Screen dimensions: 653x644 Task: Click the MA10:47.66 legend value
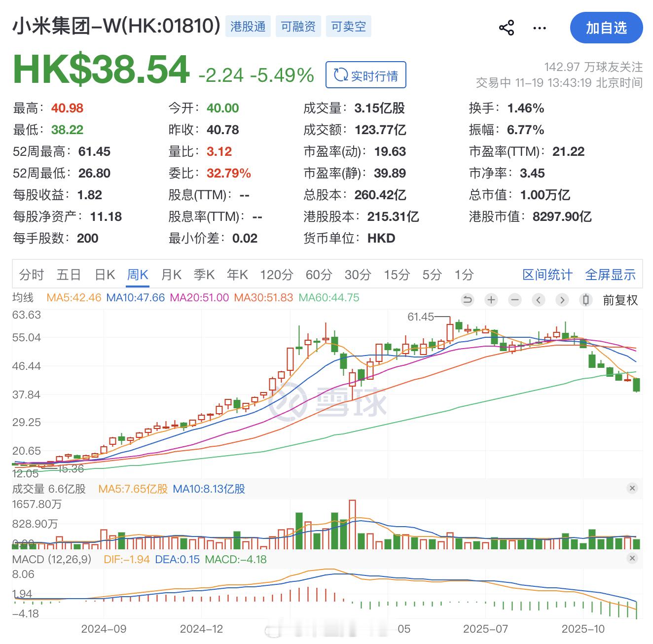point(136,298)
